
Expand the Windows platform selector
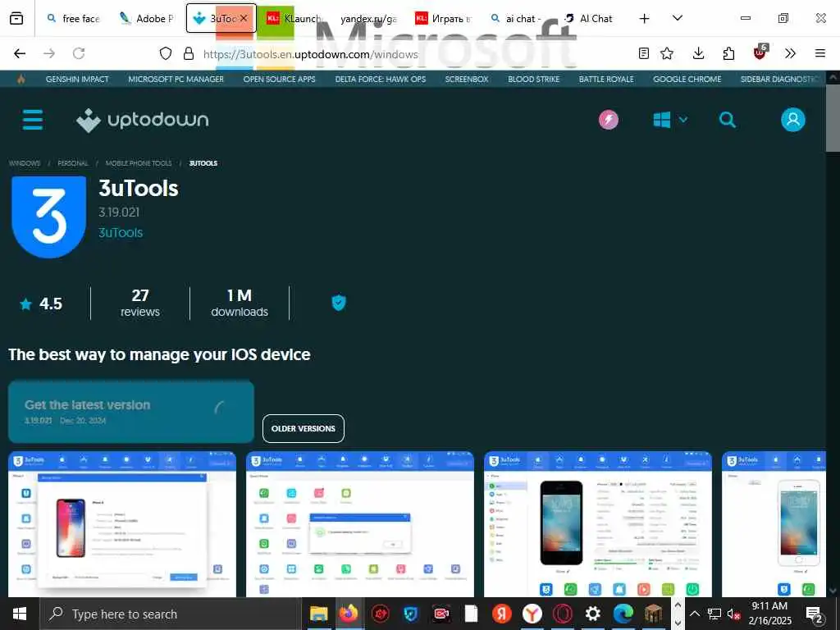(x=670, y=120)
